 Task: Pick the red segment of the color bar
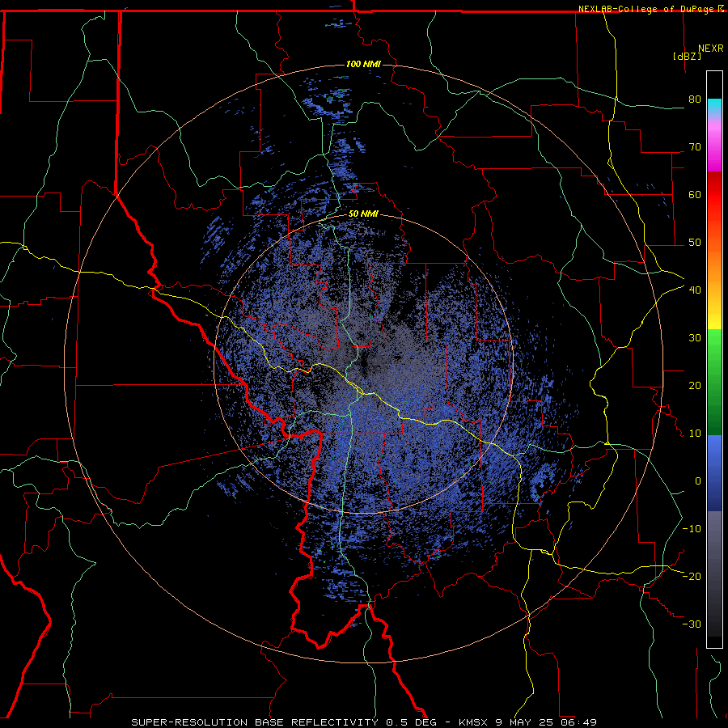pyautogui.click(x=714, y=195)
